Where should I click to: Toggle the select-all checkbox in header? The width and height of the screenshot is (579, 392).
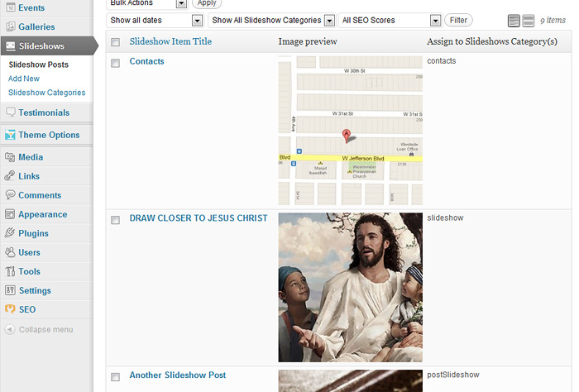[x=116, y=42]
